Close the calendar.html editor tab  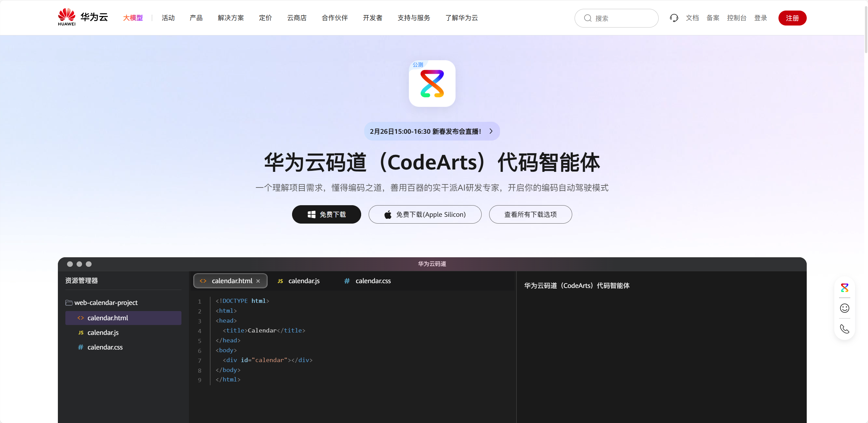pyautogui.click(x=258, y=281)
